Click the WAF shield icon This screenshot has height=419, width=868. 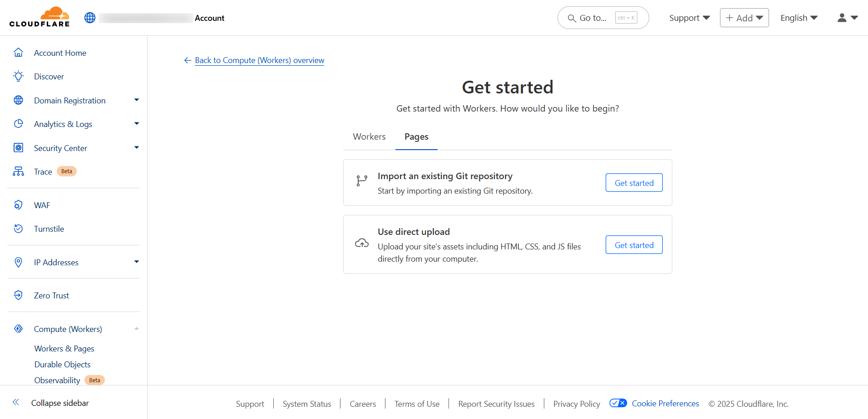[18, 205]
